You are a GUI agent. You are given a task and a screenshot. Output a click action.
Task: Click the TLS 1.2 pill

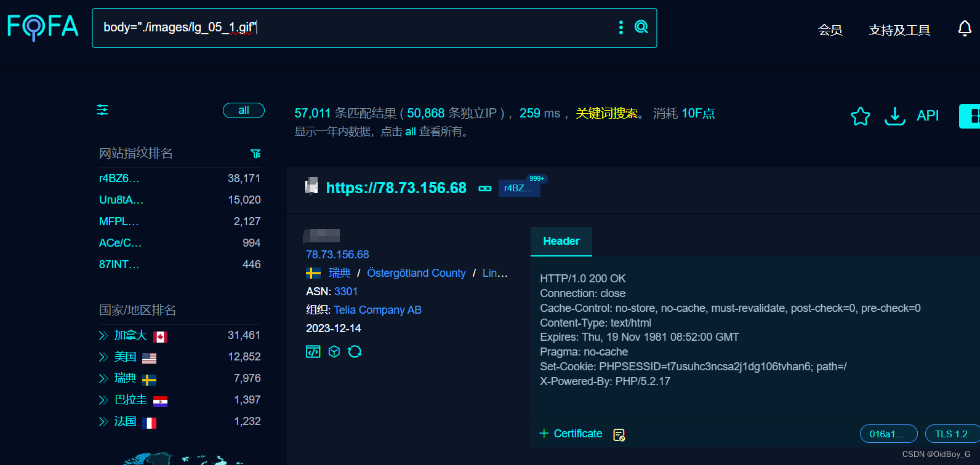point(952,434)
